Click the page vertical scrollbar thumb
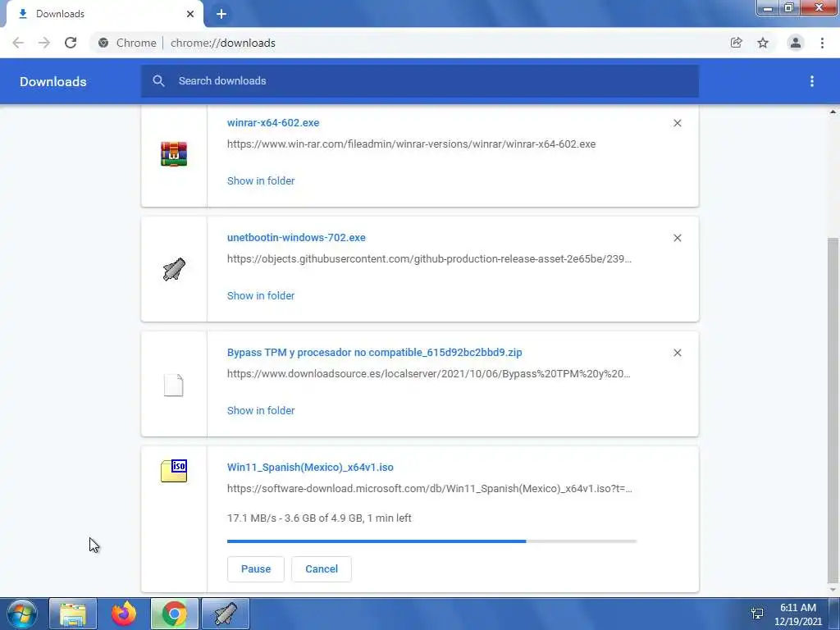Viewport: 840px width, 630px height. (833, 409)
